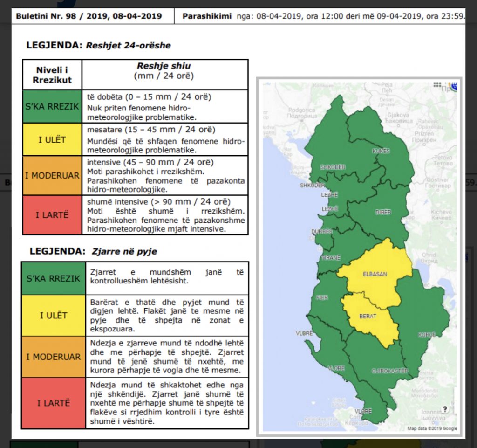Click the Korçë label on the map
The image size is (477, 448).
[427, 335]
